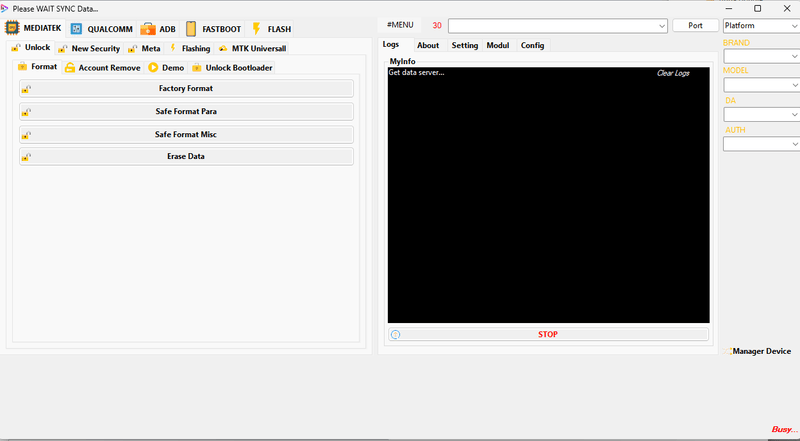The image size is (800, 441).
Task: Open the FLASH lightning bolt tab
Action: [257, 29]
